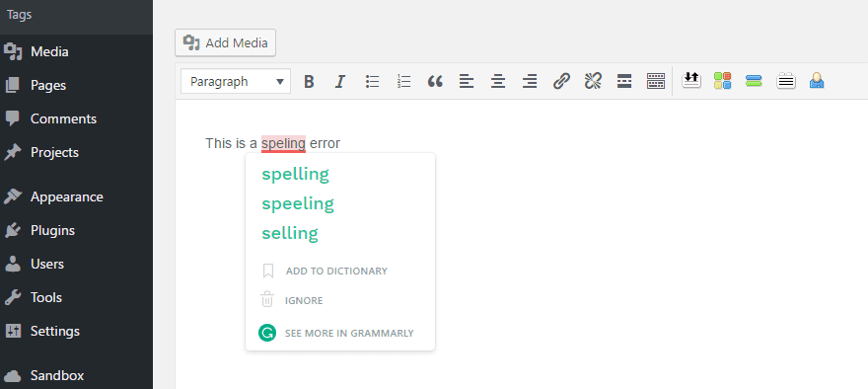This screenshot has width=868, height=389.
Task: Click the Bold formatting icon
Action: (309, 82)
